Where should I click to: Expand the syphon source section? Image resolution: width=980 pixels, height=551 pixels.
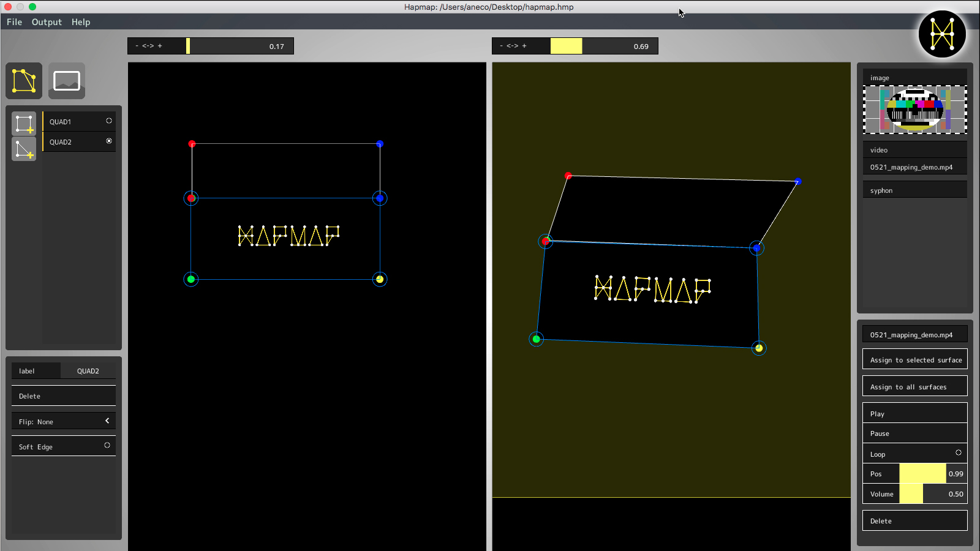914,190
